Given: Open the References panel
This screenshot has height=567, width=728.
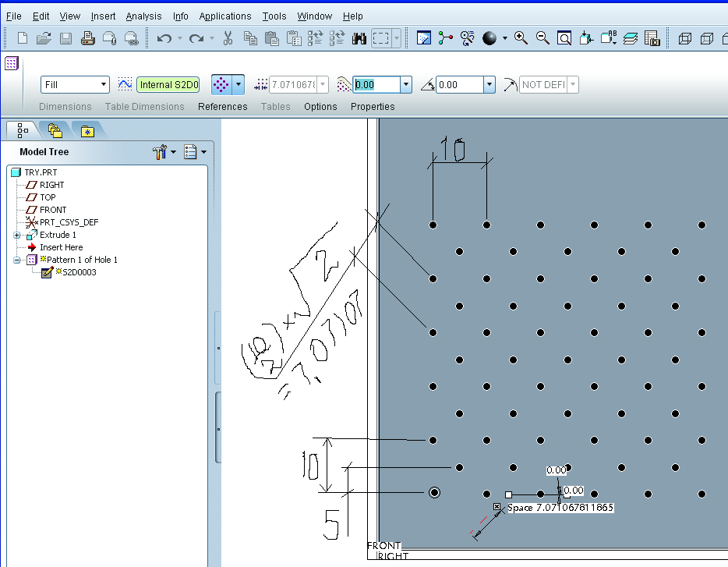Looking at the screenshot, I should click(223, 107).
